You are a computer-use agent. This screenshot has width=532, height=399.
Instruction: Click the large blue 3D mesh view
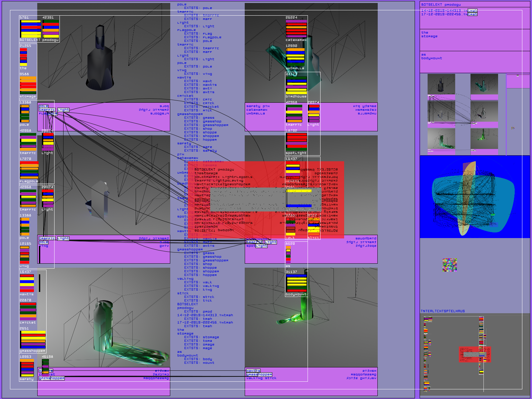pos(474,197)
